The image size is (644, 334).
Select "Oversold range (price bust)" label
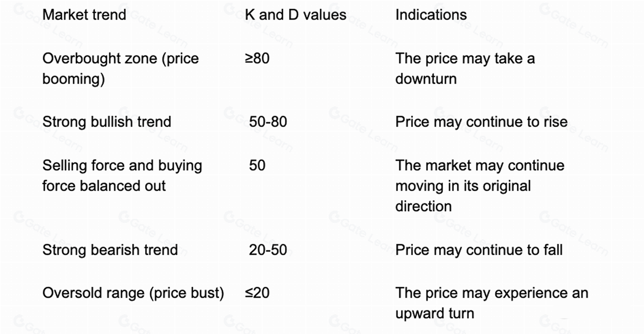tap(133, 293)
